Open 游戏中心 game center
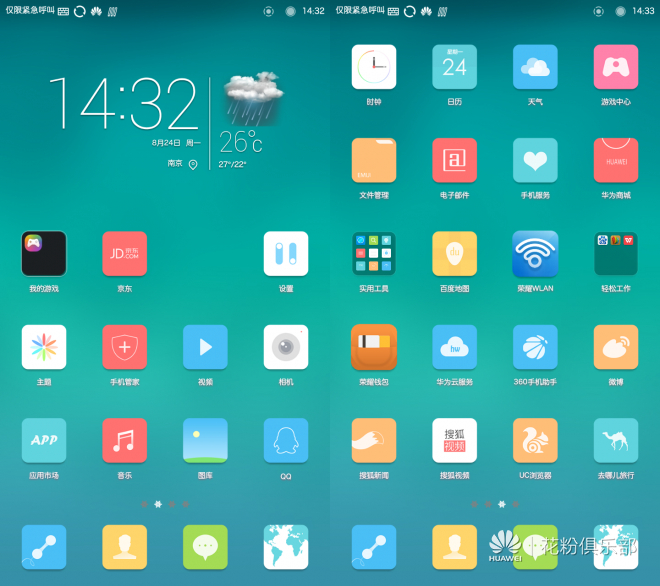Image resolution: width=660 pixels, height=586 pixels. (x=616, y=67)
